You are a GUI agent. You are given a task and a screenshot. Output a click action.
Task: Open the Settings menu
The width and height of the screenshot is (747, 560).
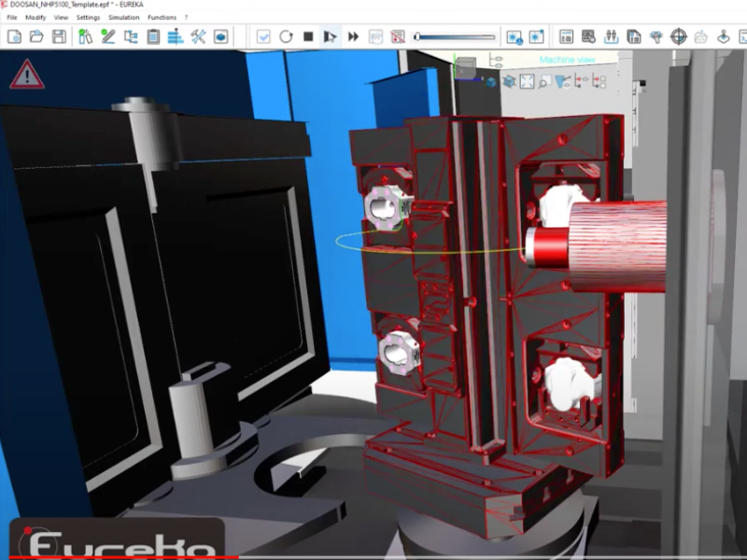pyautogui.click(x=88, y=17)
